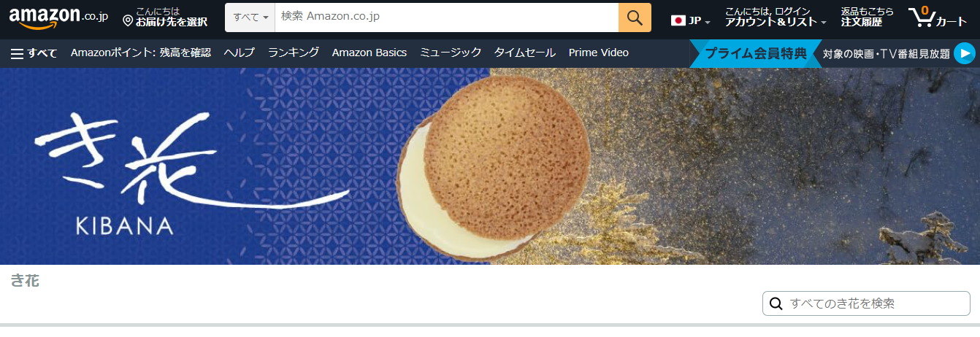Click the orange search magnifier button
The width and height of the screenshot is (980, 337).
coord(635,18)
